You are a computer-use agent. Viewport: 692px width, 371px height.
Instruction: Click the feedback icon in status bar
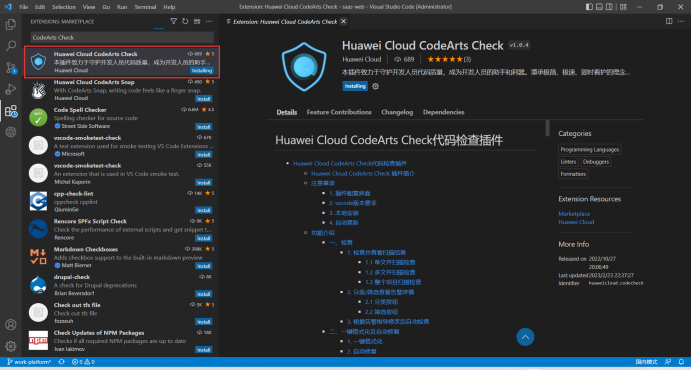[668, 362]
